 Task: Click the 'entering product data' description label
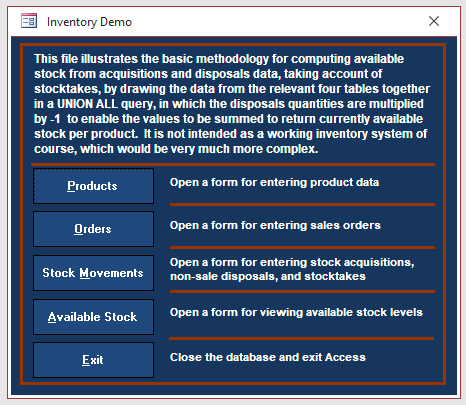pyautogui.click(x=274, y=182)
